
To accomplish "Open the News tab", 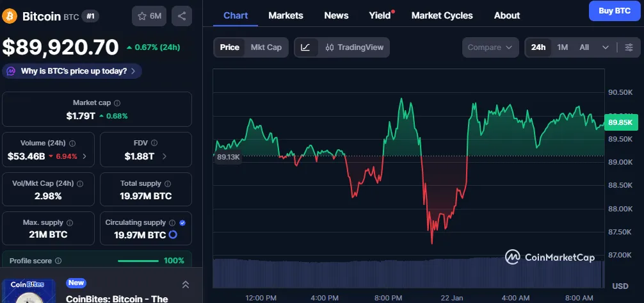I will tap(336, 15).
